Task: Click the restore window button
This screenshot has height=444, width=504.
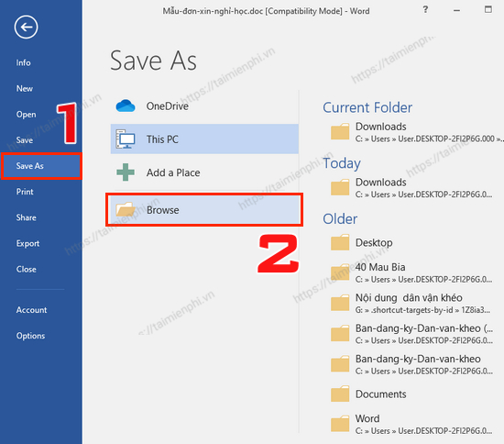Action: pyautogui.click(x=488, y=10)
